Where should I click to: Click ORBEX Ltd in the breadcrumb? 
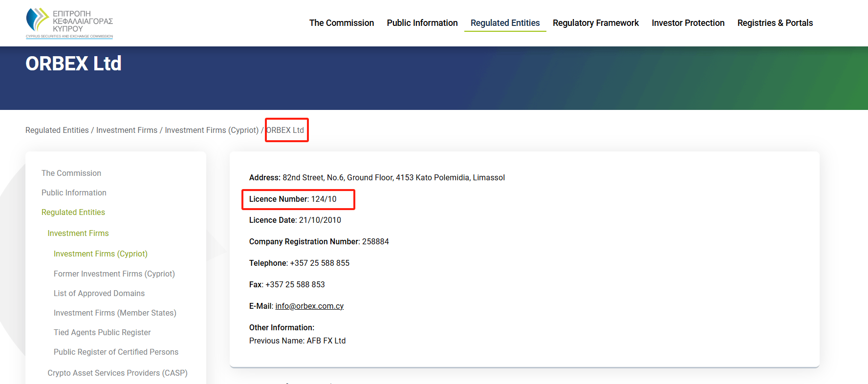285,130
